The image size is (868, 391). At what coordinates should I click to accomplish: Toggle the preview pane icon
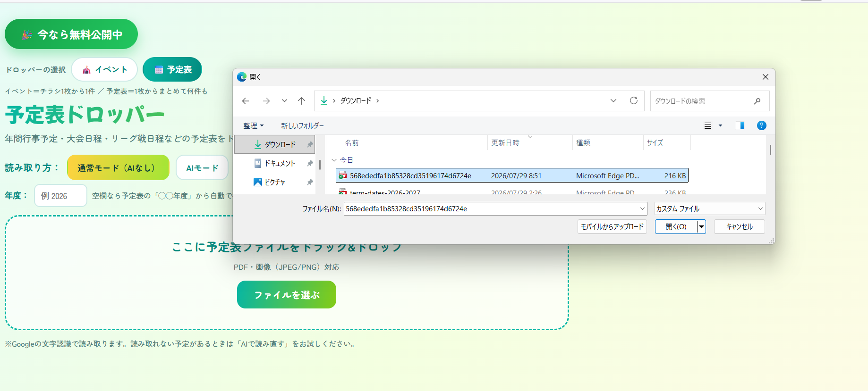740,125
